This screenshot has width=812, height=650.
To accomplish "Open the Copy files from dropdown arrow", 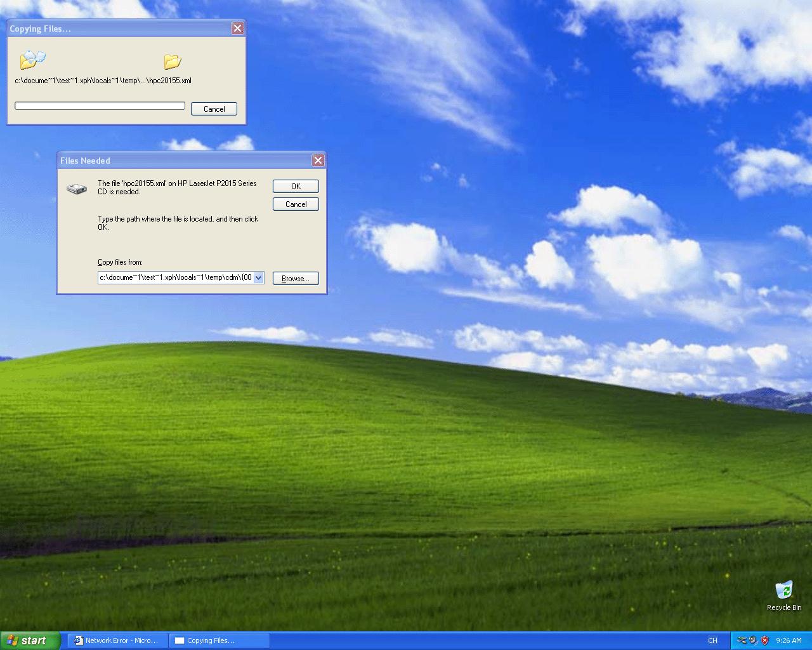I will click(259, 278).
